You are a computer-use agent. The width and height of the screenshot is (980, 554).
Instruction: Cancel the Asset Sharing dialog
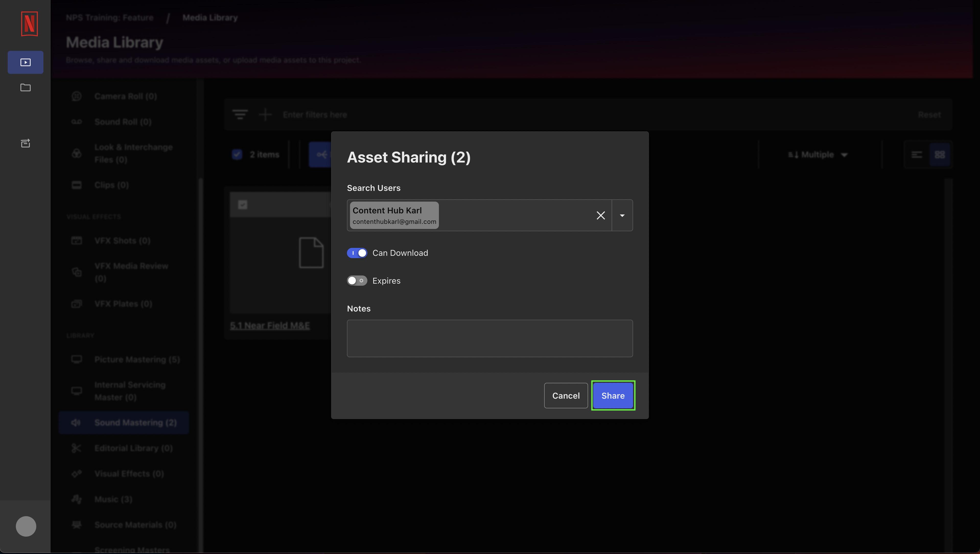(566, 396)
